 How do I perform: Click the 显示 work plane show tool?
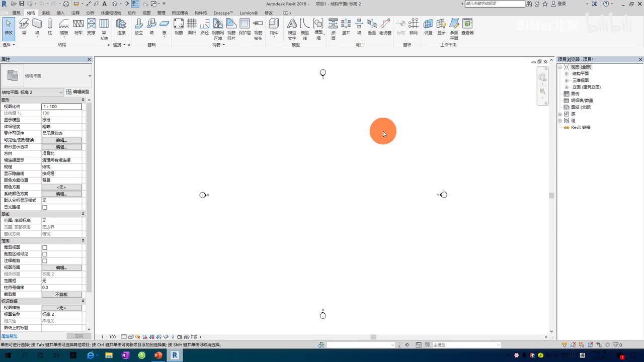(x=441, y=26)
